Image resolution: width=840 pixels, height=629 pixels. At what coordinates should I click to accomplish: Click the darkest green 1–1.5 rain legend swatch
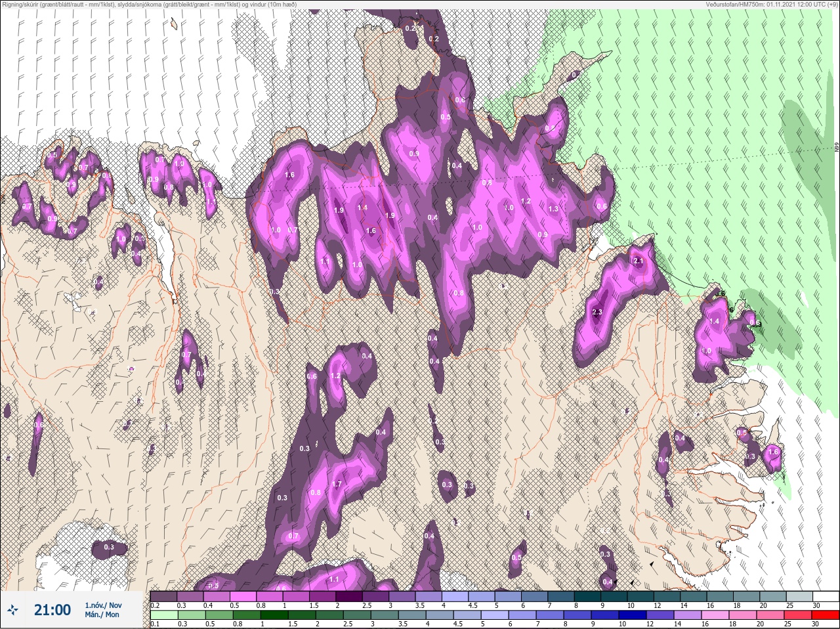(x=274, y=615)
